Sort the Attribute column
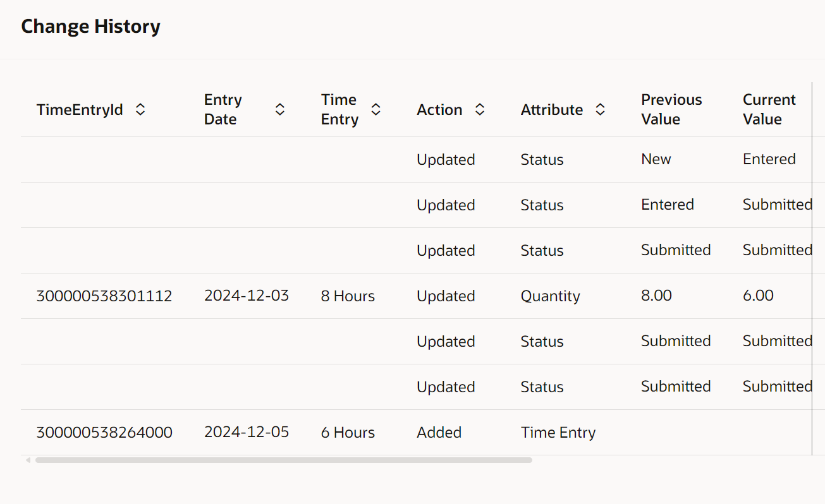Image resolution: width=825 pixels, height=504 pixels. (600, 109)
